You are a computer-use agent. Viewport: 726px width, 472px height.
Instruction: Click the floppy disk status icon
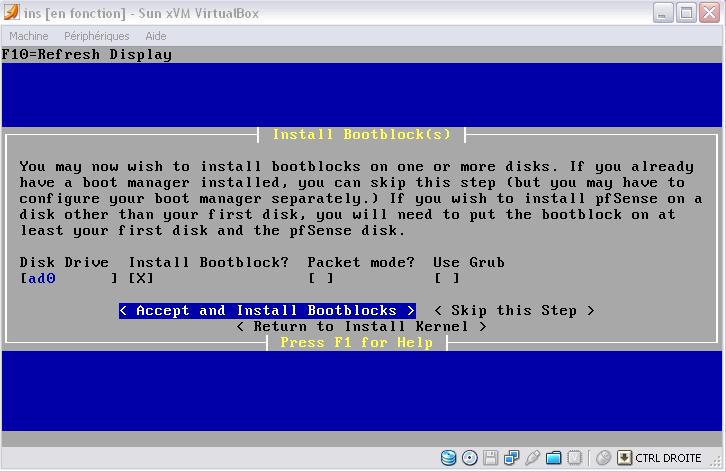tap(490, 458)
